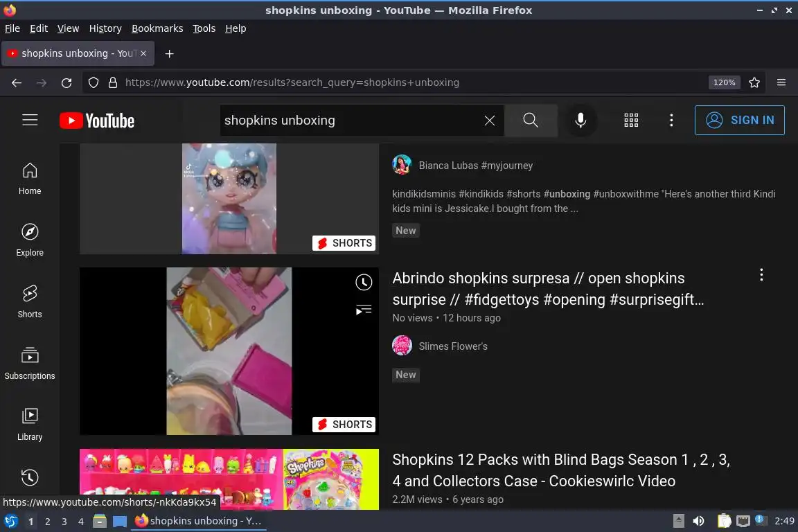Image resolution: width=798 pixels, height=532 pixels.
Task: Switch to workspace 3 in taskbar
Action: pyautogui.click(x=64, y=522)
